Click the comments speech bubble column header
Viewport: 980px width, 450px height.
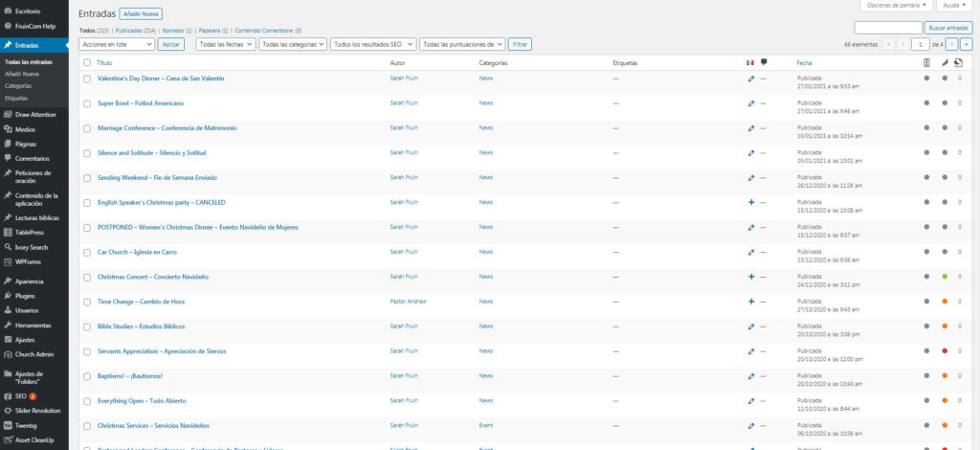pyautogui.click(x=764, y=62)
